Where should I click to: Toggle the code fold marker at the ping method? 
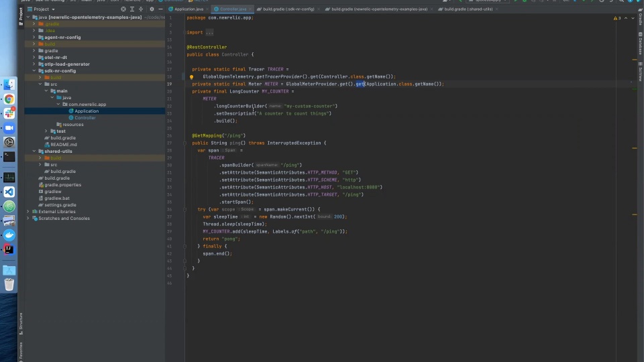tap(184, 143)
